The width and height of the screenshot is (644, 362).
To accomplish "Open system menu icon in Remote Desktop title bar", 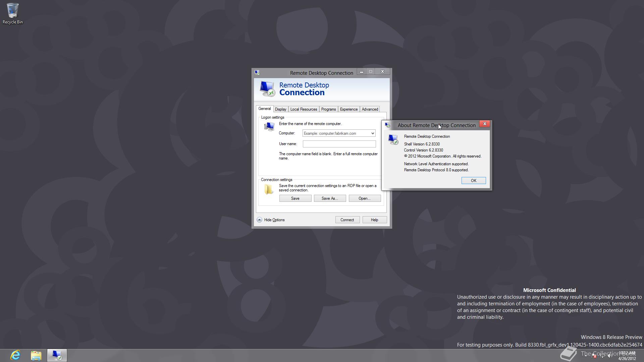I will point(257,73).
